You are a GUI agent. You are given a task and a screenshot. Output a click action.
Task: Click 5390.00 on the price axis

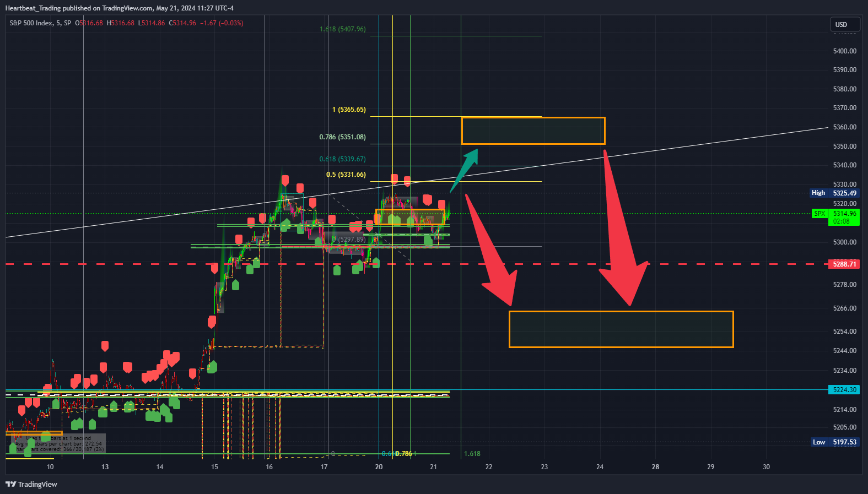coord(845,70)
